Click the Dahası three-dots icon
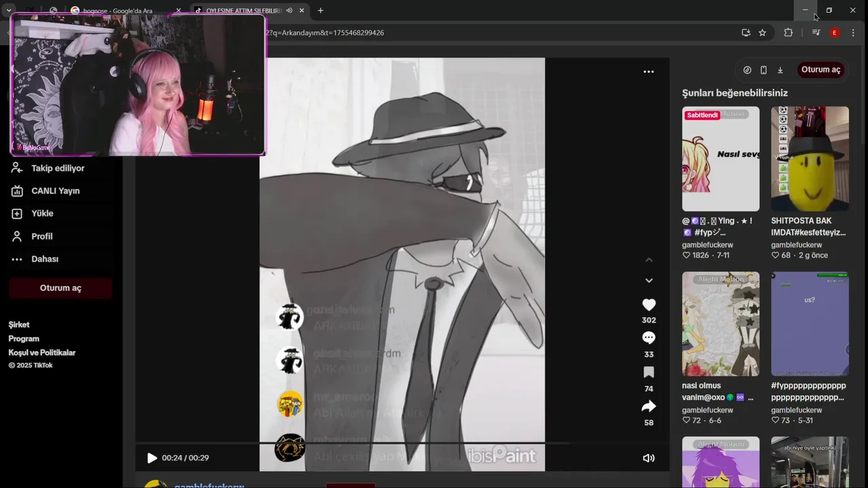Image resolution: width=868 pixels, height=488 pixels. coord(17,259)
